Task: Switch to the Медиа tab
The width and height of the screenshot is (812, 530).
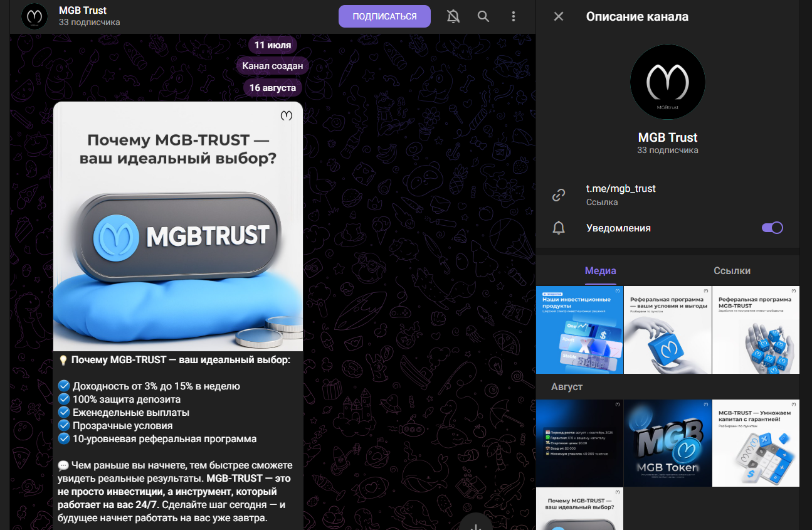Action: pos(600,271)
